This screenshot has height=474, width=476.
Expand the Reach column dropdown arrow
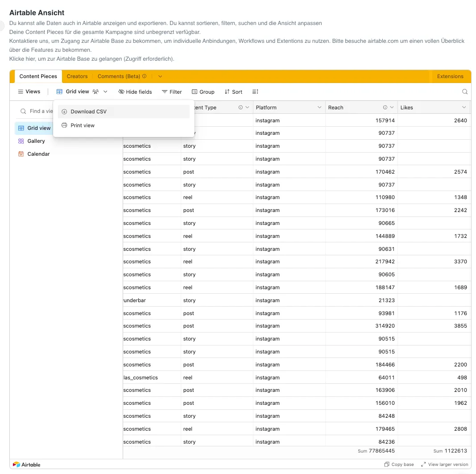pyautogui.click(x=392, y=108)
